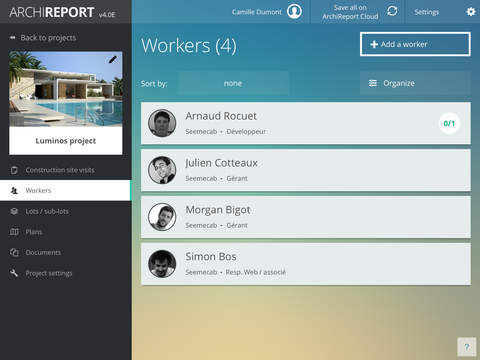Click the user profile avatar icon
Viewport: 480px width, 360px height.
pos(294,12)
